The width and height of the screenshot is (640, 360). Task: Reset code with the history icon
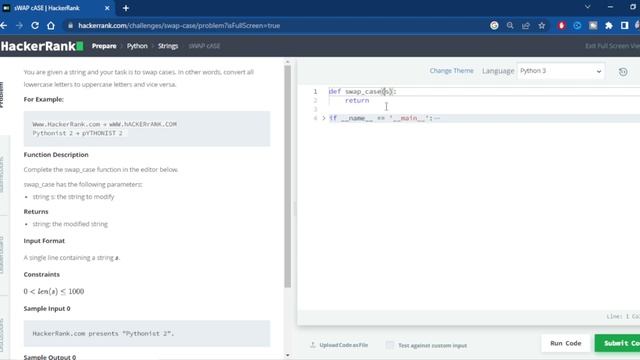623,72
